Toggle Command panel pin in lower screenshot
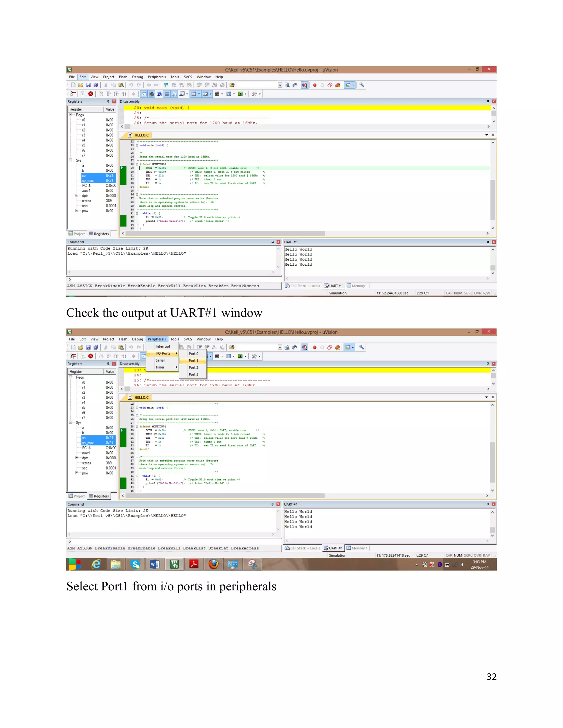Screen dimensions: 563x728 (x=272, y=504)
